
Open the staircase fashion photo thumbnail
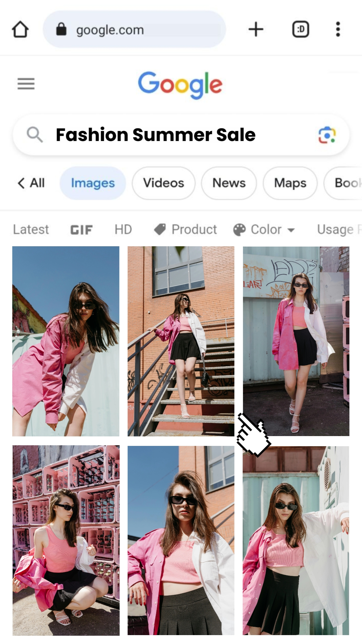(x=181, y=341)
